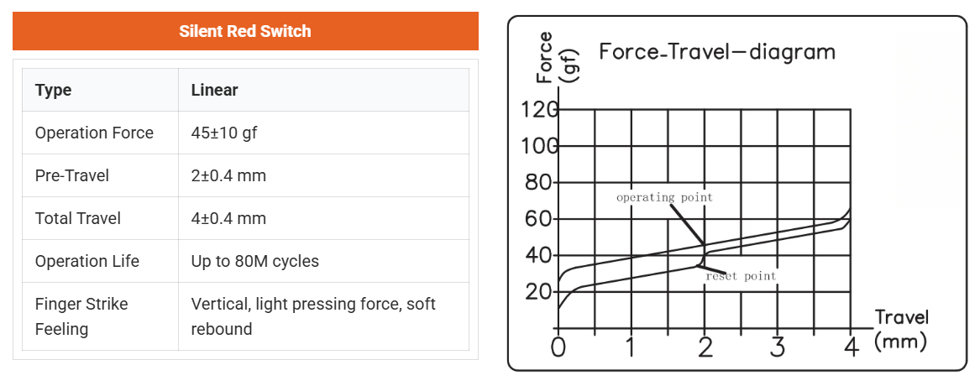This screenshot has height=386, width=980.
Task: Select the Total Travel row label
Action: click(78, 219)
